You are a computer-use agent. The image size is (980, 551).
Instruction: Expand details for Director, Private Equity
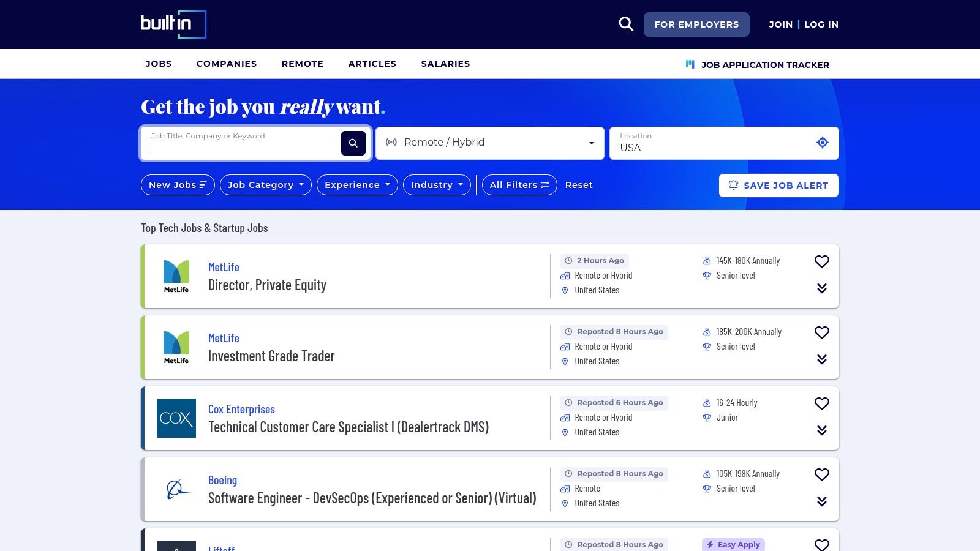click(x=822, y=288)
